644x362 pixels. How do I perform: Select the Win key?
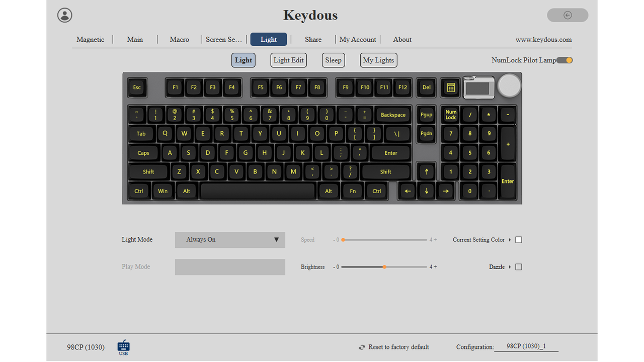tap(163, 191)
